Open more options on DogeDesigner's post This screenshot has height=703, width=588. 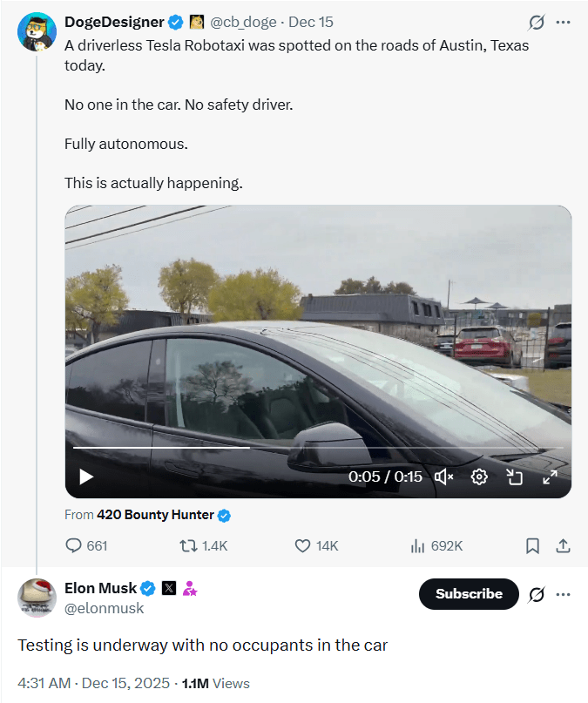coord(564,22)
